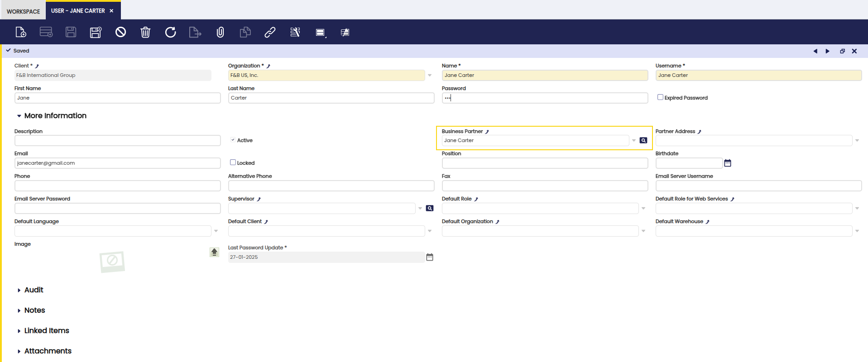Open Birthdate calendar picker
The image size is (868, 362).
tap(728, 163)
